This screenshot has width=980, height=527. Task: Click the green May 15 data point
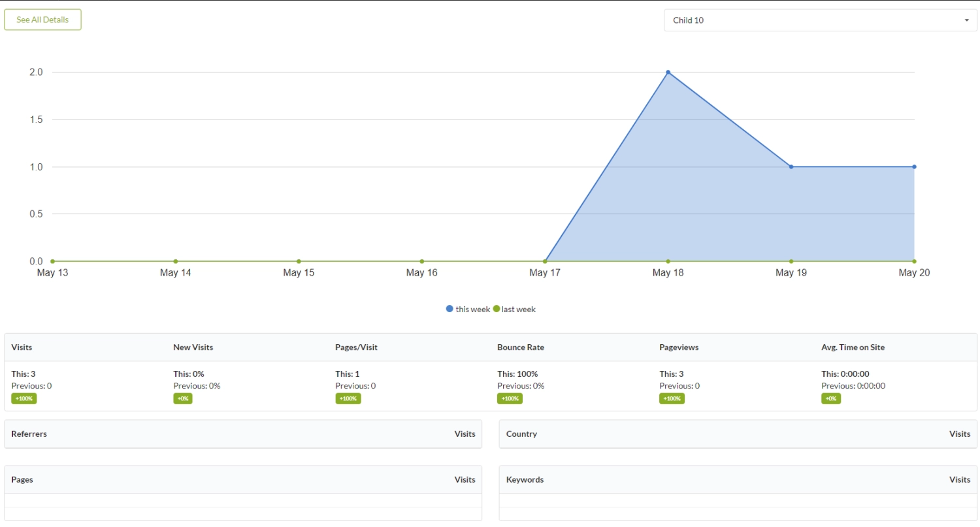coord(299,261)
